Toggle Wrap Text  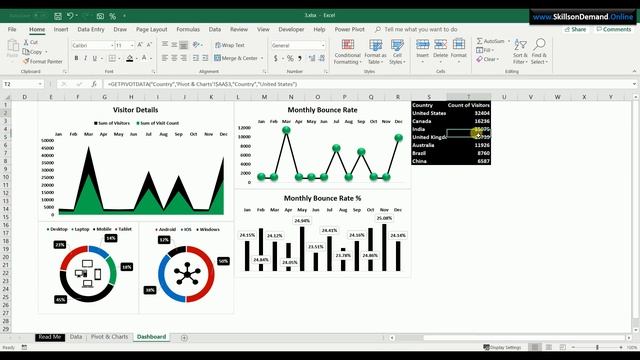[230, 45]
